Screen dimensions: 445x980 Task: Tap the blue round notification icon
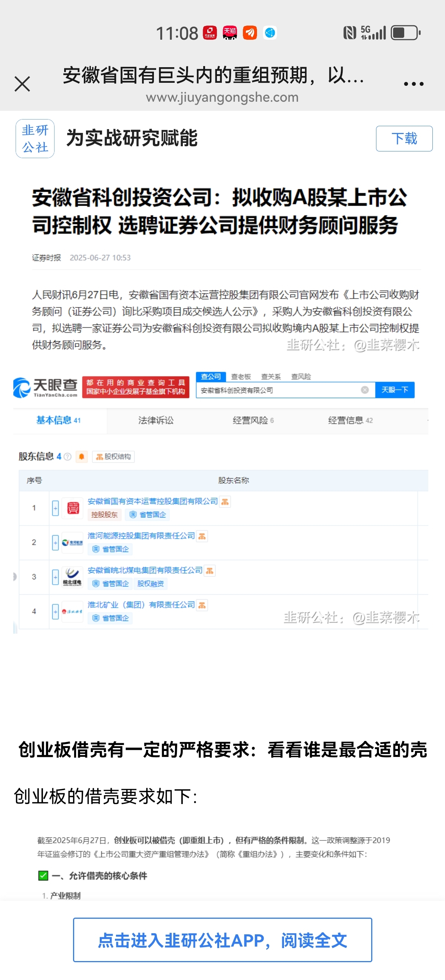coord(270,33)
